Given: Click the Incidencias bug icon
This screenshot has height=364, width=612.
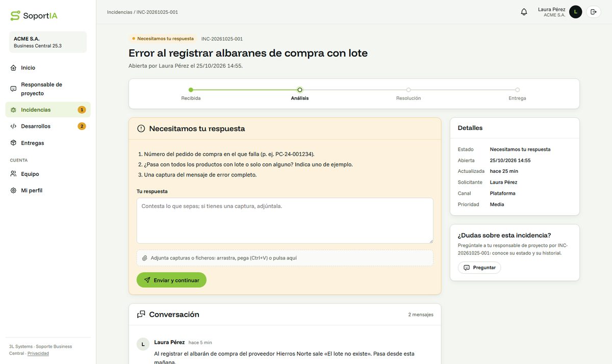Looking at the screenshot, I should tap(13, 110).
